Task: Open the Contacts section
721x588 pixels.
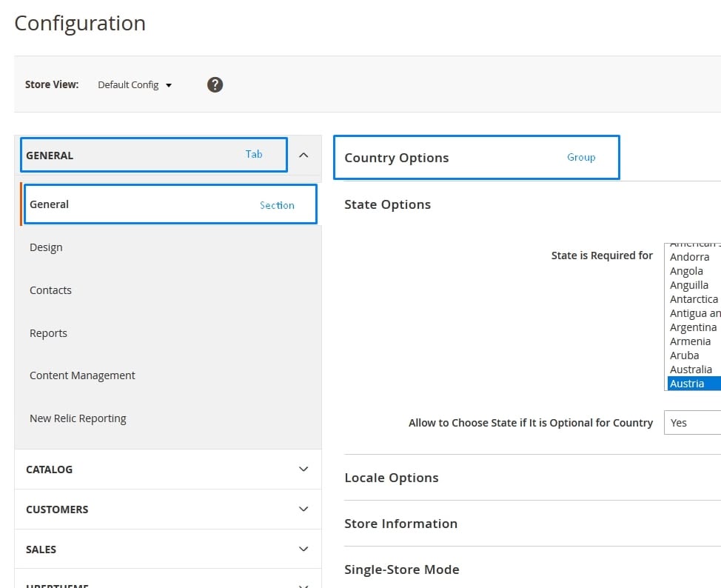Action: pyautogui.click(x=50, y=290)
